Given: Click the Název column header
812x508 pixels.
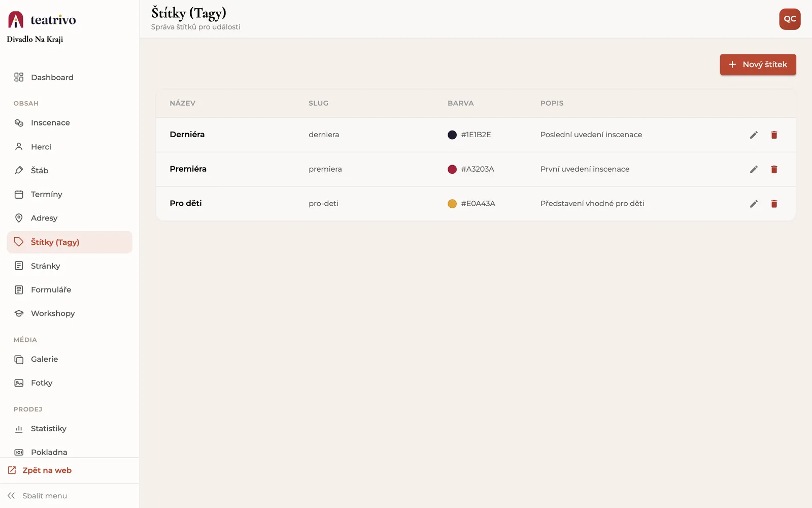Looking at the screenshot, I should click(183, 103).
